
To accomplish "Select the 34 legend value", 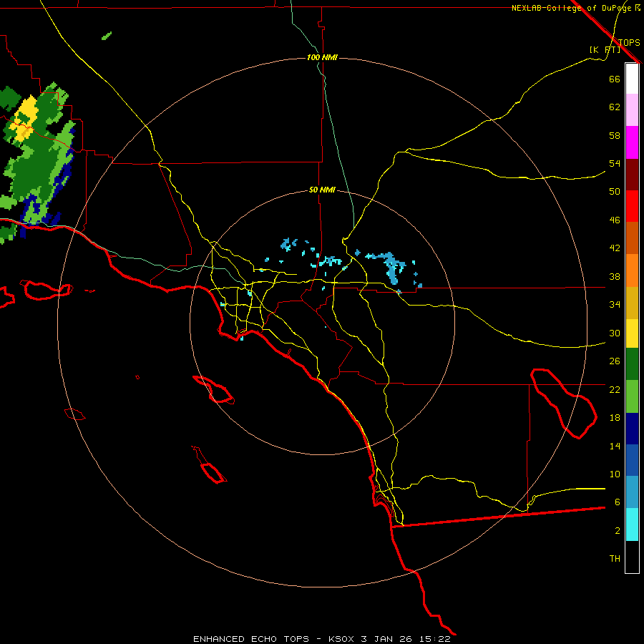I will point(615,305).
